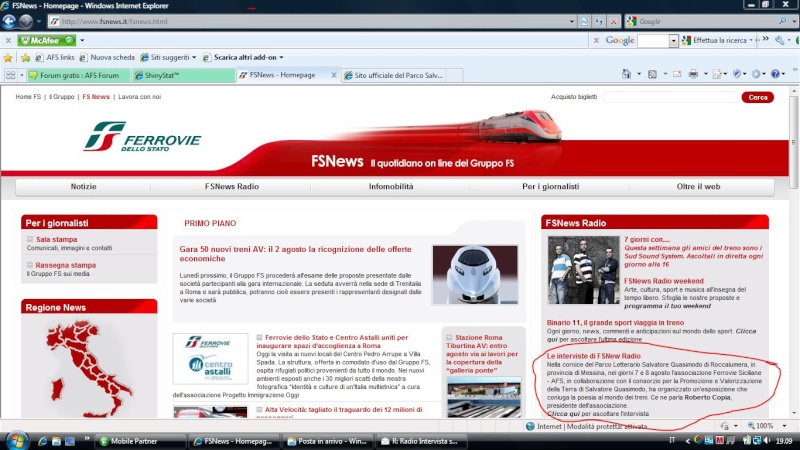Open the Notizie menu on the page
The width and height of the screenshot is (800, 450).
point(83,187)
